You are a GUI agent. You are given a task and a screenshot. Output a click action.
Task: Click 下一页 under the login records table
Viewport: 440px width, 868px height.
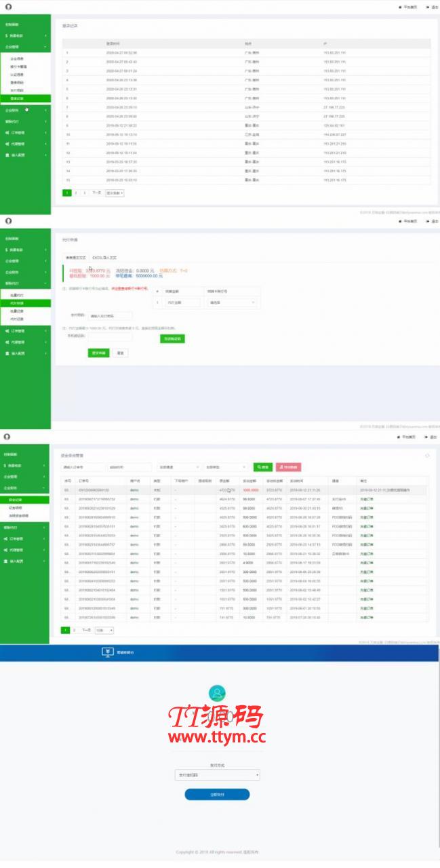[x=96, y=193]
